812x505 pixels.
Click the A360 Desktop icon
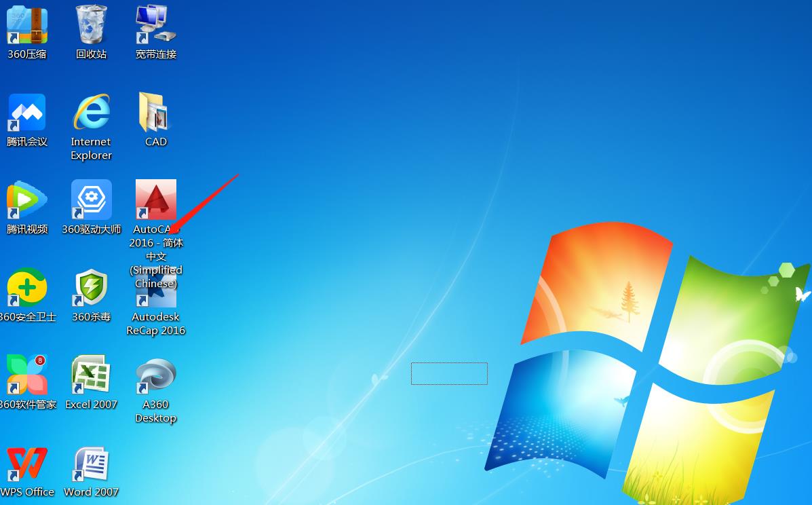(x=155, y=375)
